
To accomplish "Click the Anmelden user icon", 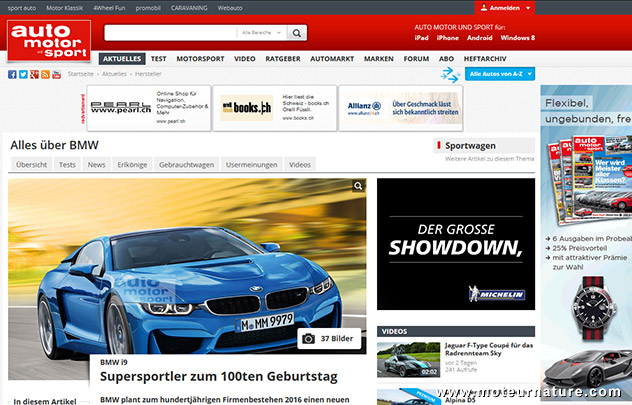I will pos(484,7).
